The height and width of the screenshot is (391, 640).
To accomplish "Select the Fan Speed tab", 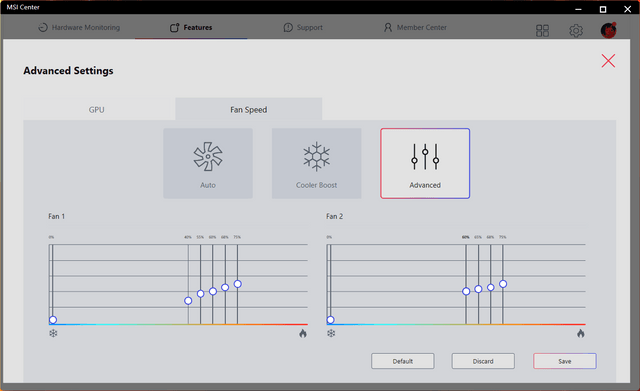I will (249, 109).
